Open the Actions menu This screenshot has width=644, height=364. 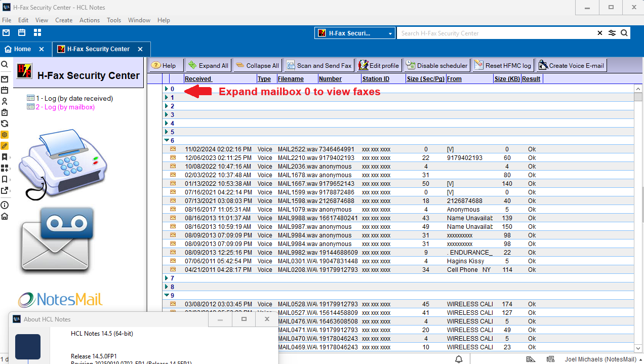[x=89, y=20]
